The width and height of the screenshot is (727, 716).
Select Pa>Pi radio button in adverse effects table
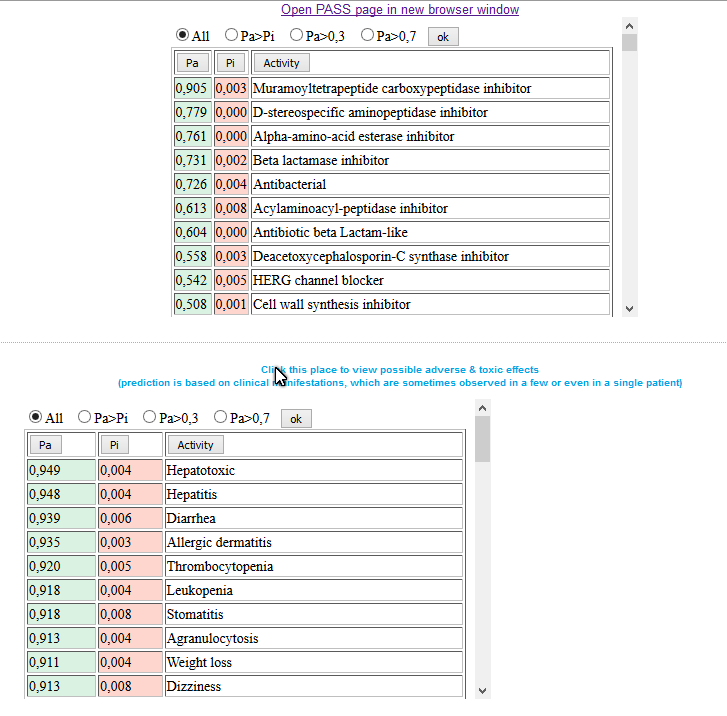point(84,417)
